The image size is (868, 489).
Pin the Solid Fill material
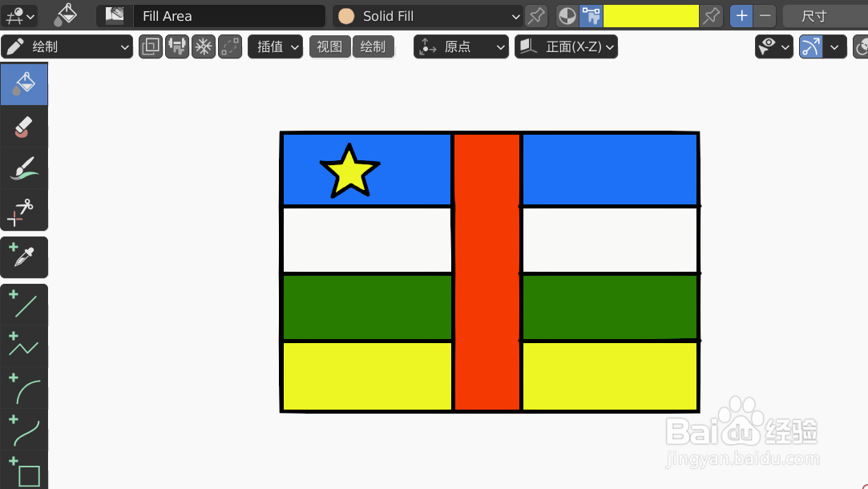point(536,16)
